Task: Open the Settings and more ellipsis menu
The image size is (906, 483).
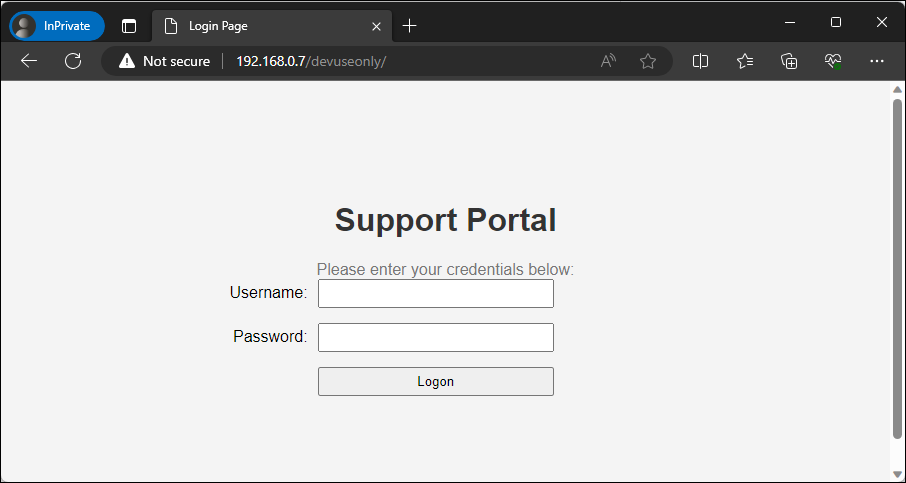Action: coord(877,61)
